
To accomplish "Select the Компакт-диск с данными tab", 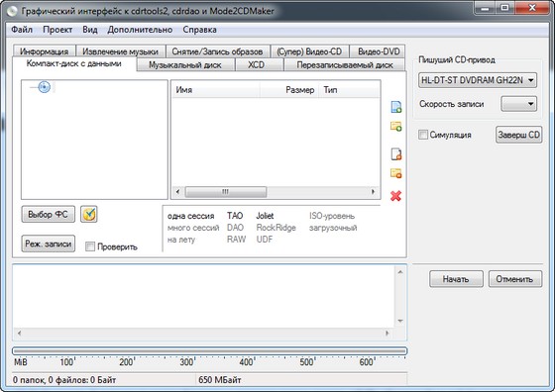I will [x=74, y=63].
